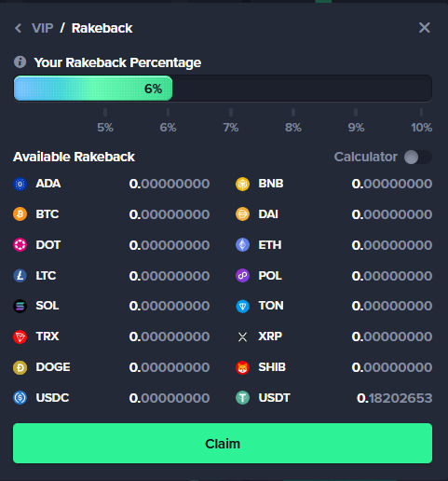
Task: Select the USDT amount 0.18202653
Action: point(394,398)
